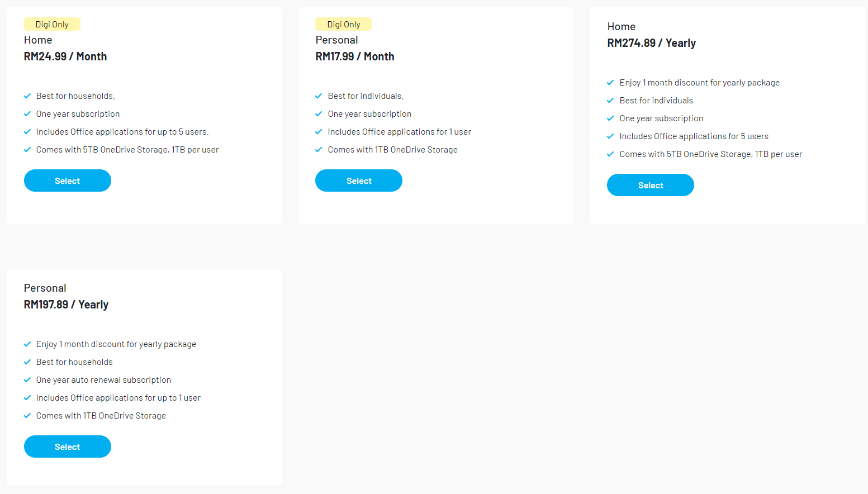
Task: Click checkmark beside "Best for individuals." in RM17.99 card
Action: (x=319, y=96)
